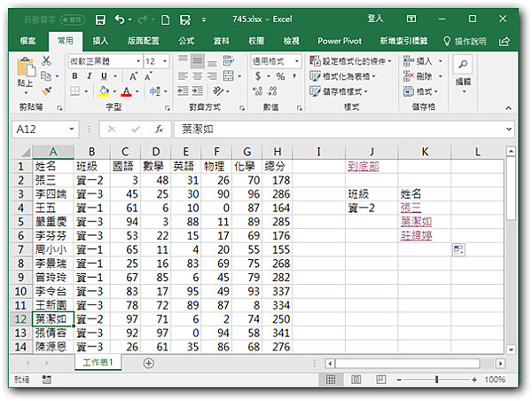The image size is (532, 401).
Task: Click the share icon in the ribbon corner
Action: click(x=505, y=42)
